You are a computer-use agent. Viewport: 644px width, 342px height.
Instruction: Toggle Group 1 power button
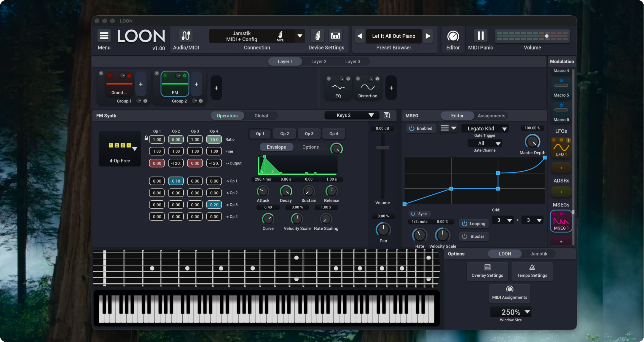[145, 101]
